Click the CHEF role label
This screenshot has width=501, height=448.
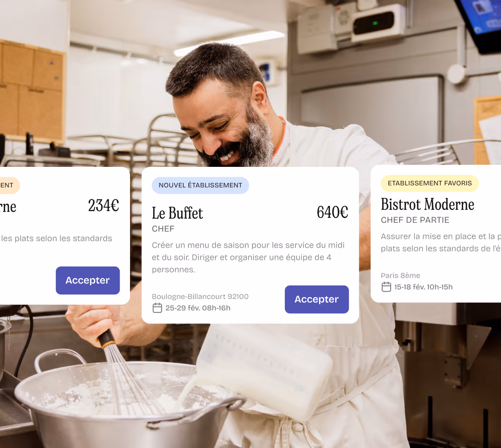point(163,229)
